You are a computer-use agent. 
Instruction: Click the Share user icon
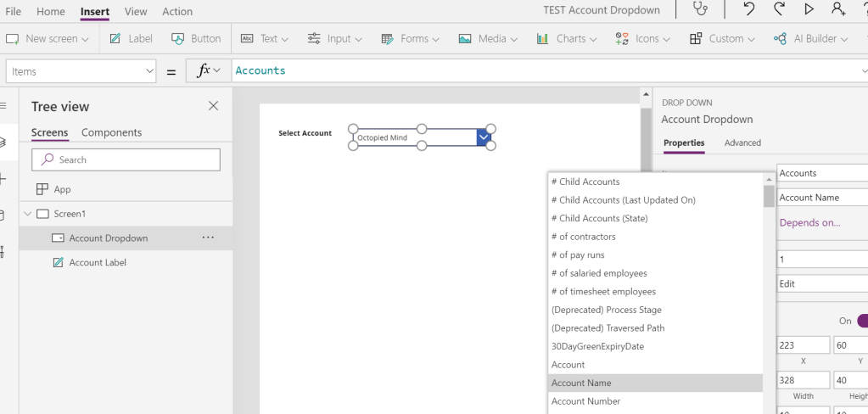(838, 9)
